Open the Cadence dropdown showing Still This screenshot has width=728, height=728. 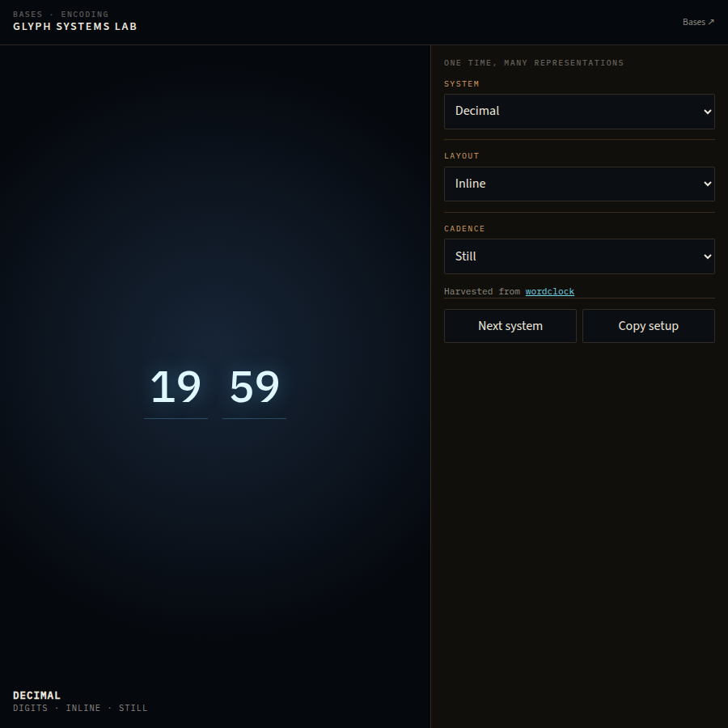(x=579, y=256)
